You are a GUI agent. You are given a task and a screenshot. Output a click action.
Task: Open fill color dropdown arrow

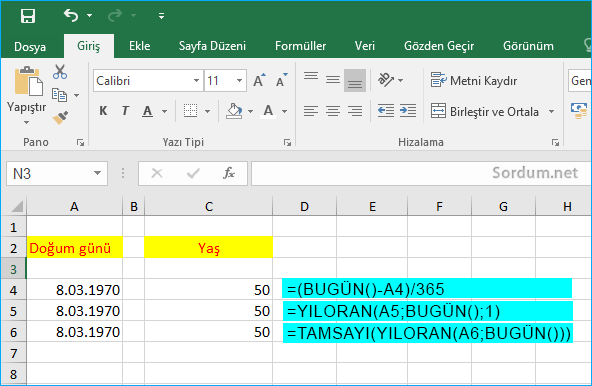coord(250,111)
